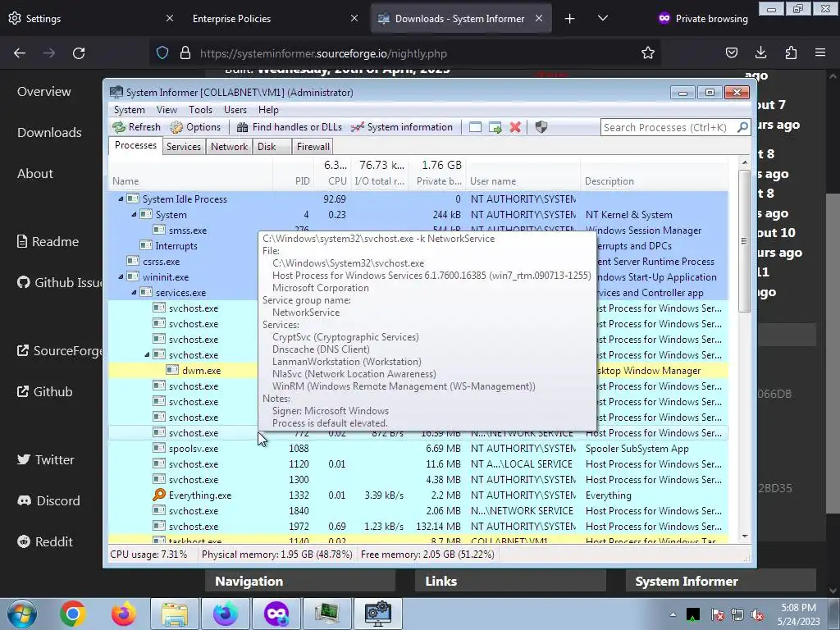This screenshot has width=840, height=630.
Task: Collapse the wininit.exe tree node
Action: point(121,277)
